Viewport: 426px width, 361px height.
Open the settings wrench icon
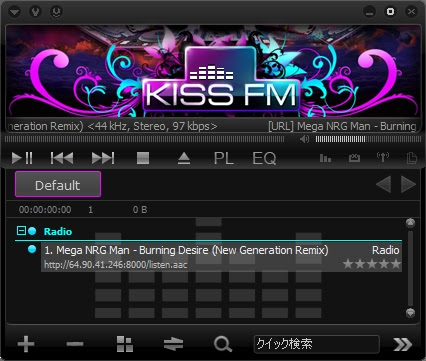point(35,12)
